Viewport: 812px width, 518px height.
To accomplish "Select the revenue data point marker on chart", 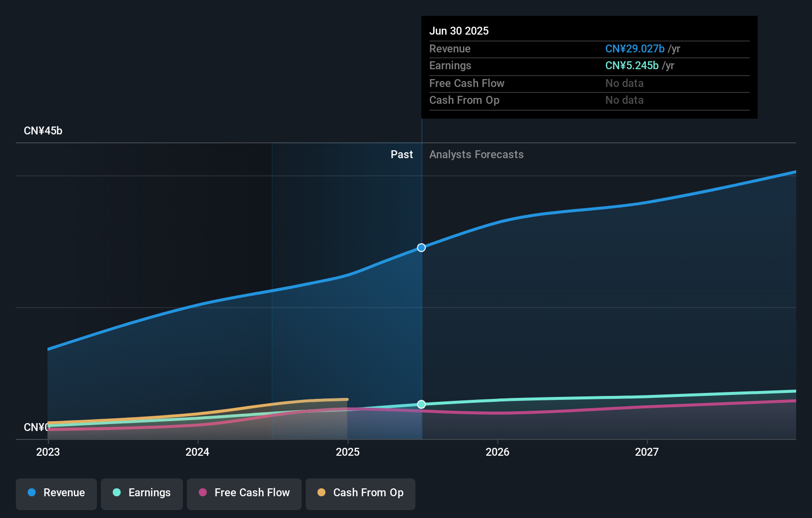I will 421,248.
